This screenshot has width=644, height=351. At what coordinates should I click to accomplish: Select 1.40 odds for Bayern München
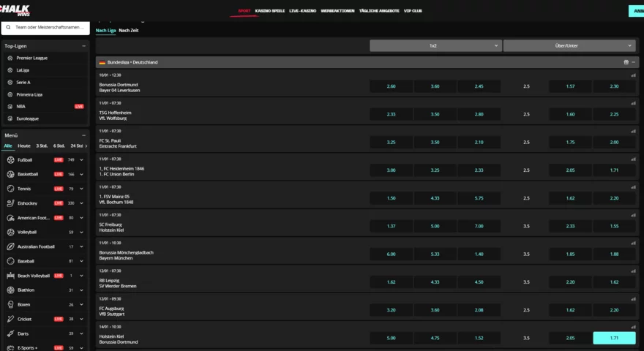click(x=479, y=254)
